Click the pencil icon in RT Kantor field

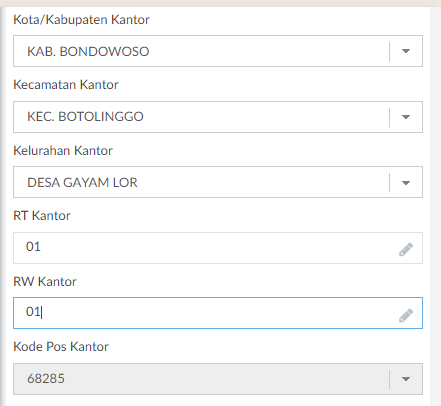point(406,249)
